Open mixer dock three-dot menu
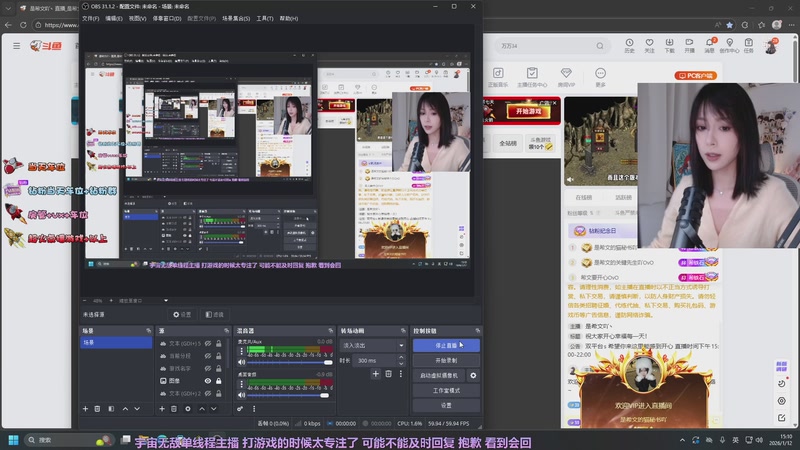Image resolution: width=800 pixels, height=450 pixels. click(254, 409)
